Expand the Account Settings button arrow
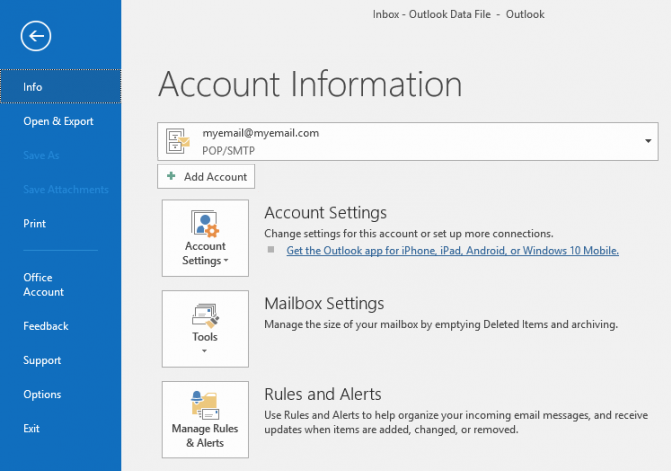This screenshot has width=671, height=471. point(226,261)
